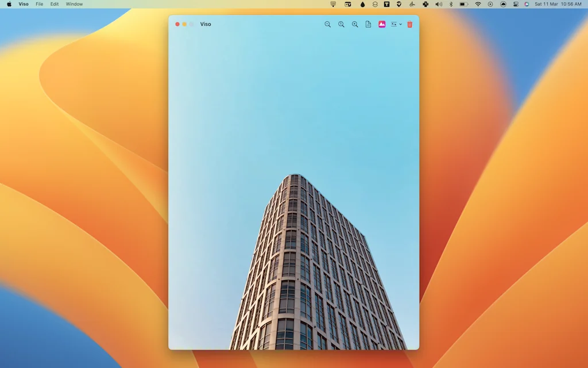Open the File menu
Screen dimensions: 588x368
[x=39, y=4]
